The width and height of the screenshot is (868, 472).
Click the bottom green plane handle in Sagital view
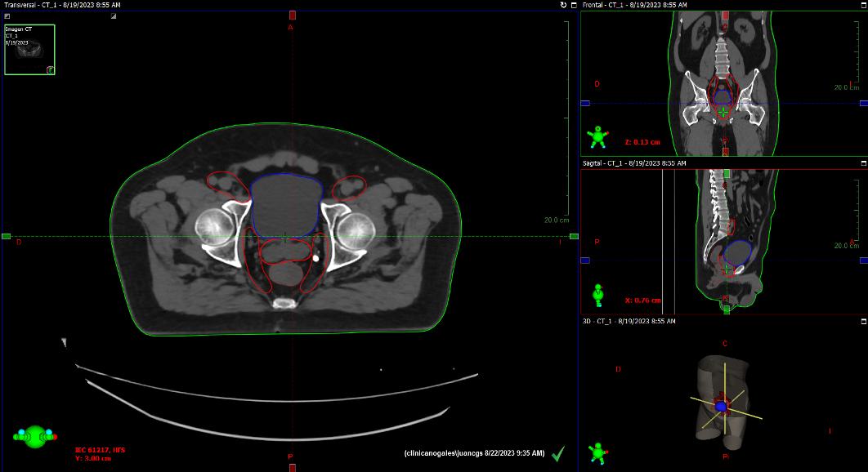click(x=727, y=309)
